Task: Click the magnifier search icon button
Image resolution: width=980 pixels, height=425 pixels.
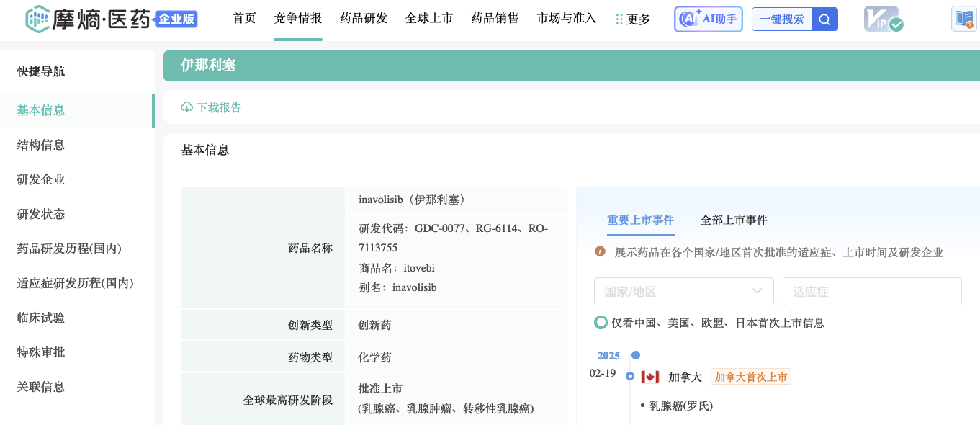Action: click(824, 19)
